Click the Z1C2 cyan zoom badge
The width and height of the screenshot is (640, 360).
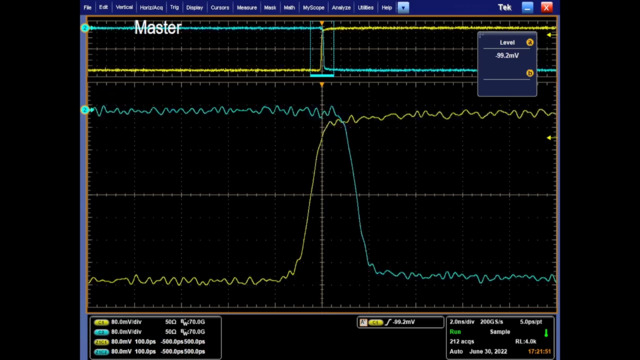pos(101,352)
